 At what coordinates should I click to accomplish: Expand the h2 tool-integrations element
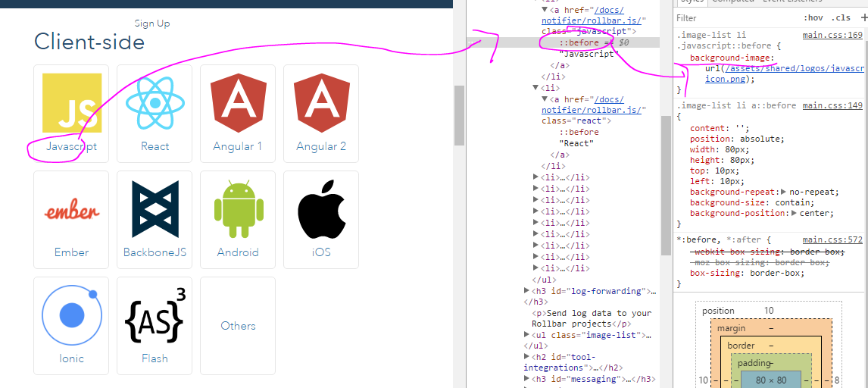pyautogui.click(x=527, y=358)
